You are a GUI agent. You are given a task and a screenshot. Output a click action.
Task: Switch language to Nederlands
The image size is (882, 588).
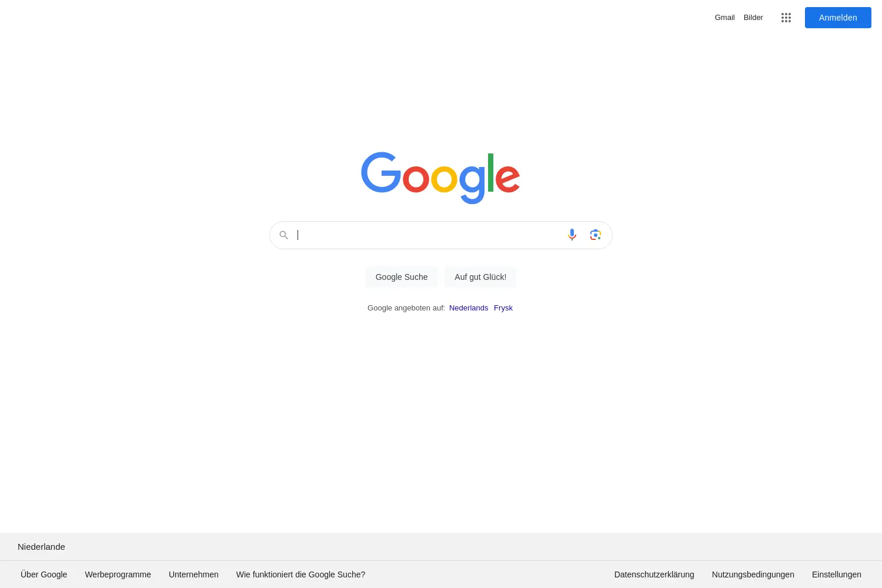click(469, 308)
